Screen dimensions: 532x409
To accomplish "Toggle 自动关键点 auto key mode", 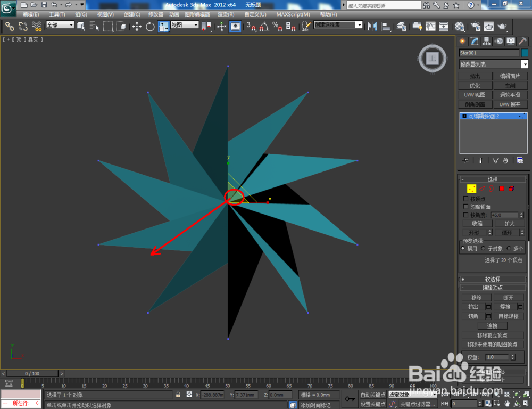I will pyautogui.click(x=372, y=395).
